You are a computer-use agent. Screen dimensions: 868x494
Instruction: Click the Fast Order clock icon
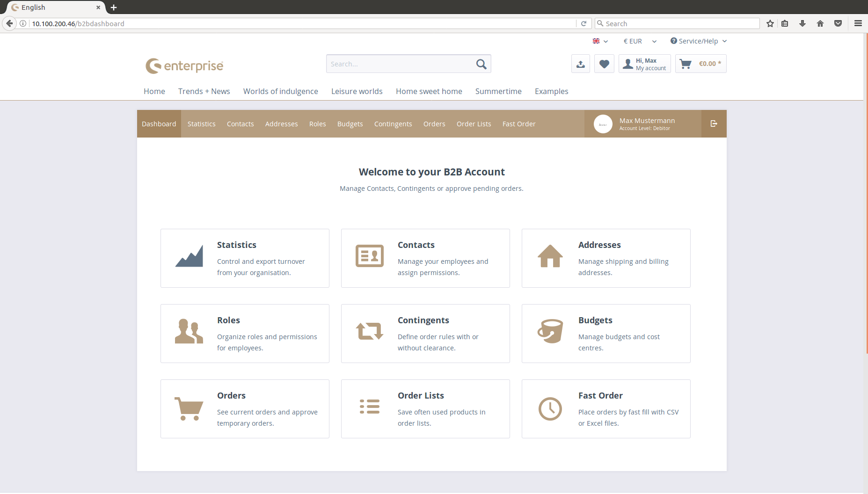click(550, 409)
